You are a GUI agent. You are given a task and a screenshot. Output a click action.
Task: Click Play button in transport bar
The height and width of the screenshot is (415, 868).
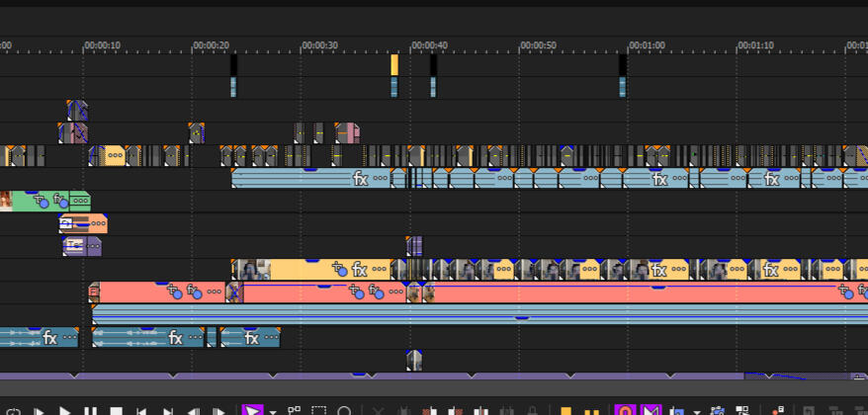[x=65, y=411]
